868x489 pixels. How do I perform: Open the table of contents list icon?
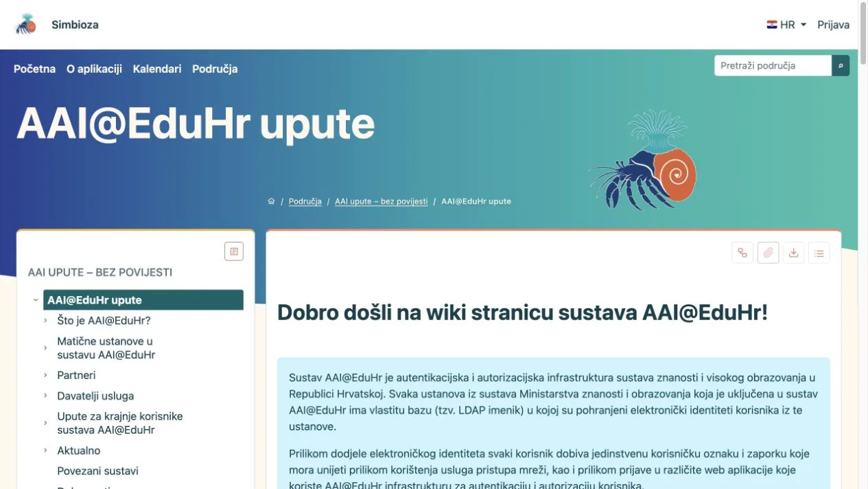pos(819,253)
